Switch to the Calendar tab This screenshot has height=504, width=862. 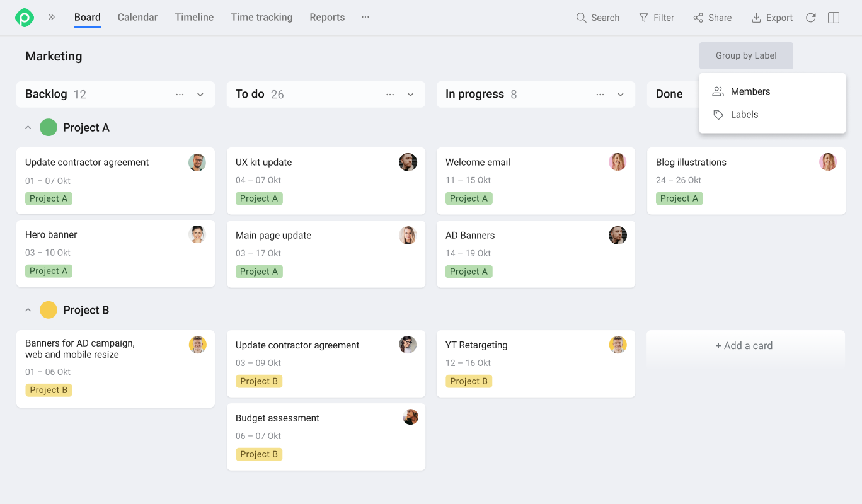(137, 18)
